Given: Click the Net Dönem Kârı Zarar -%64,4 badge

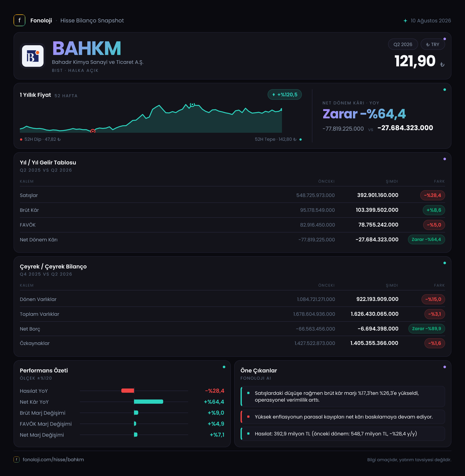Looking at the screenshot, I should tap(426, 239).
